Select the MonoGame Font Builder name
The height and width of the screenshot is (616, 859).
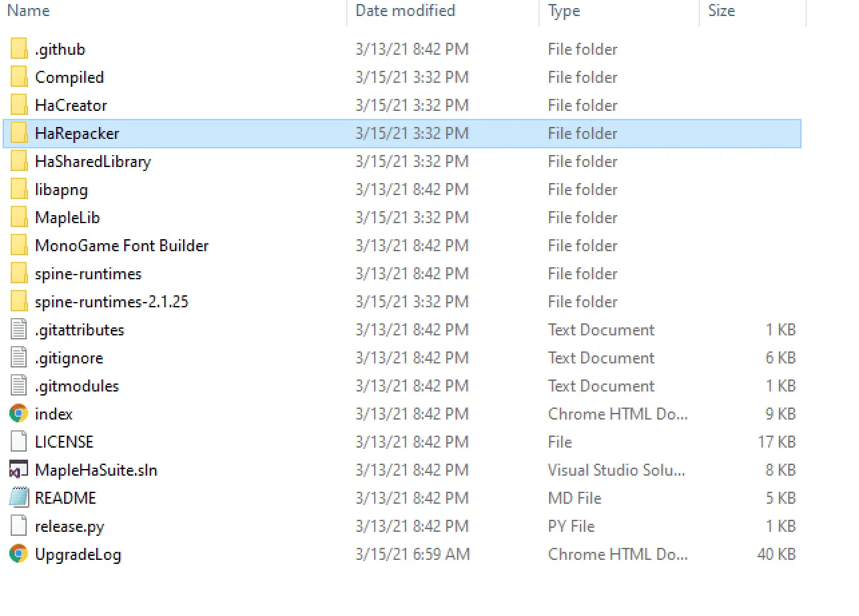(122, 246)
